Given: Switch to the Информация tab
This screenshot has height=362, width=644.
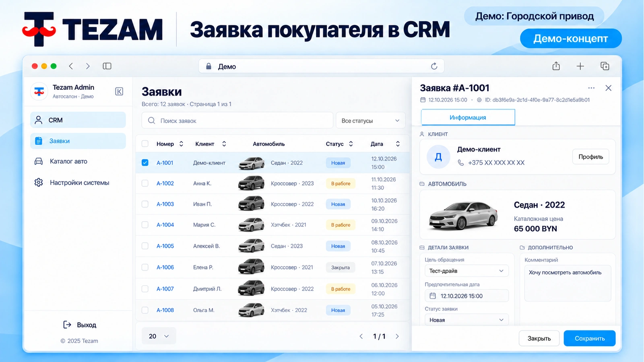Looking at the screenshot, I should pos(468,117).
